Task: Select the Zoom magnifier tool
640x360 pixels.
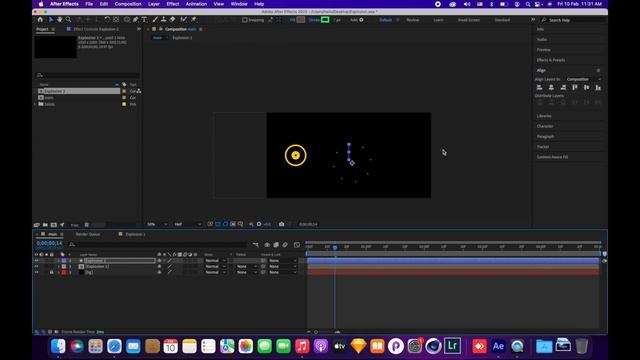Action: click(68, 20)
